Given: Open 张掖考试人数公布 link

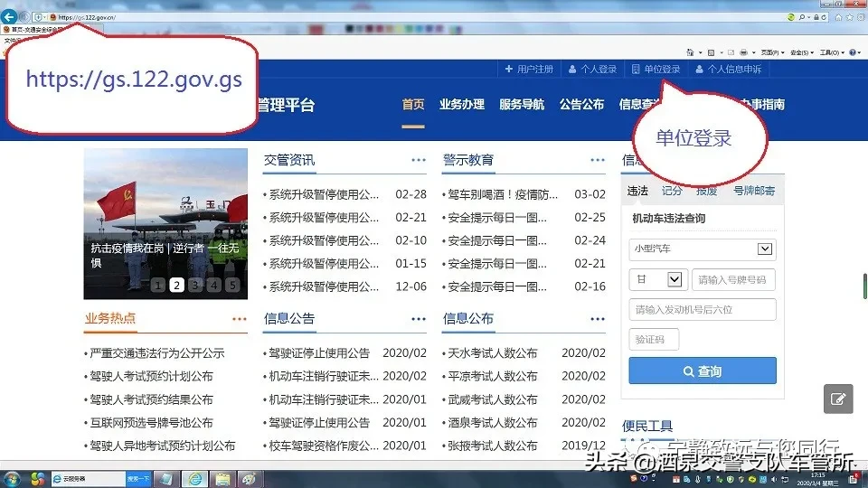Looking at the screenshot, I should click(x=492, y=446).
